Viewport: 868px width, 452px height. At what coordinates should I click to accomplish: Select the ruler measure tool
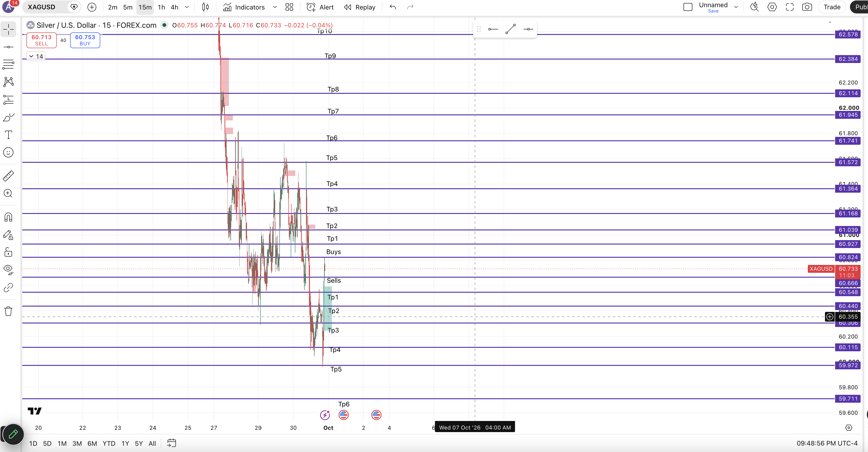[x=8, y=176]
